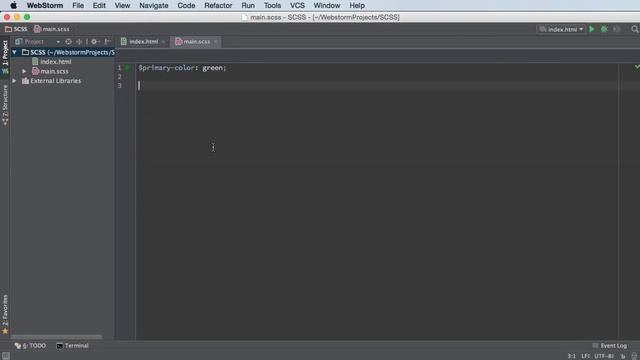Open the Terminal tool window
Screen dimensions: 640x360
point(73,346)
